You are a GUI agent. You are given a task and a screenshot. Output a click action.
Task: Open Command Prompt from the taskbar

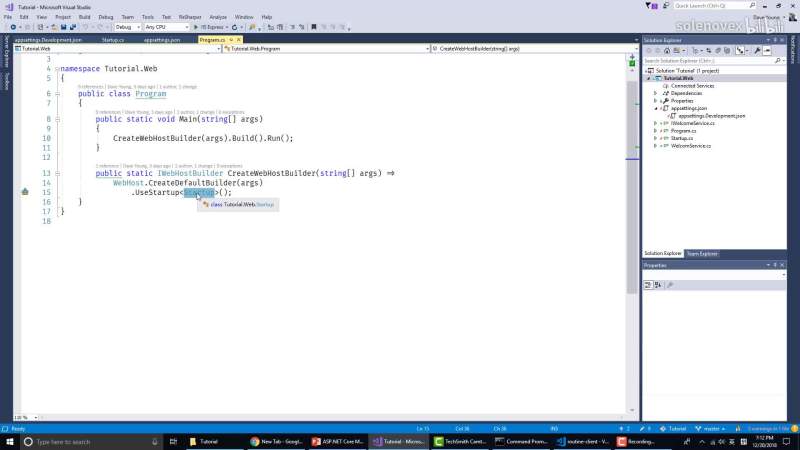522,441
